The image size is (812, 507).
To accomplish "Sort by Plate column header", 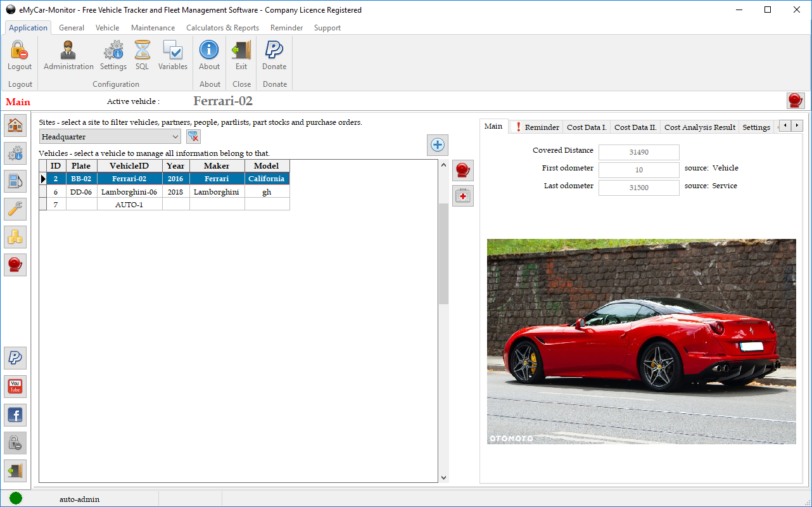I will [81, 166].
